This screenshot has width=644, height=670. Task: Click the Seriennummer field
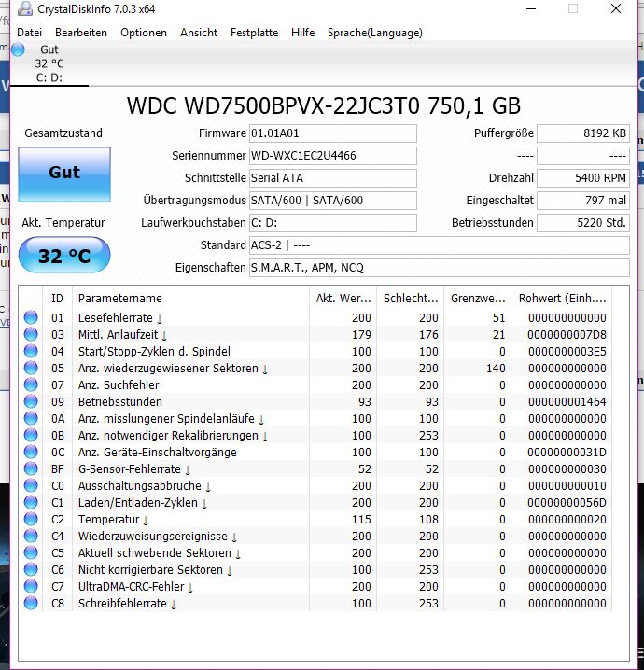[333, 156]
